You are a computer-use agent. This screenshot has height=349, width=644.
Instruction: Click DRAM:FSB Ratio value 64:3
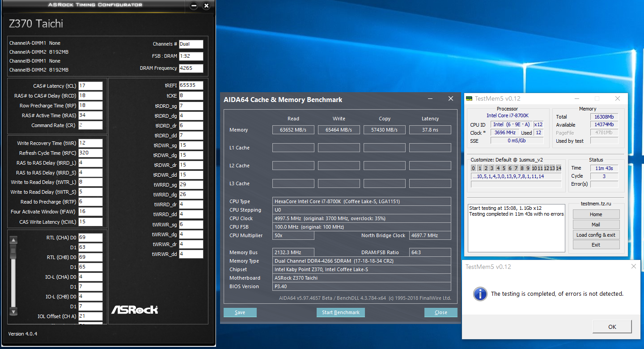[430, 252]
